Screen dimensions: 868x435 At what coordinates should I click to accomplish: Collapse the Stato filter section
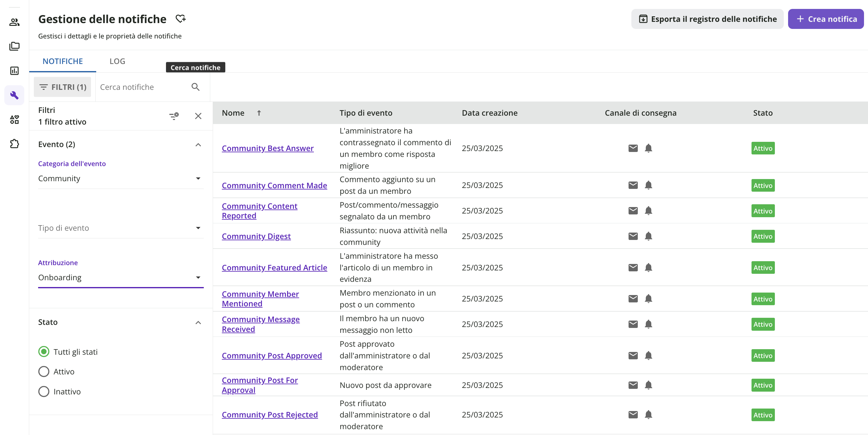[198, 322]
